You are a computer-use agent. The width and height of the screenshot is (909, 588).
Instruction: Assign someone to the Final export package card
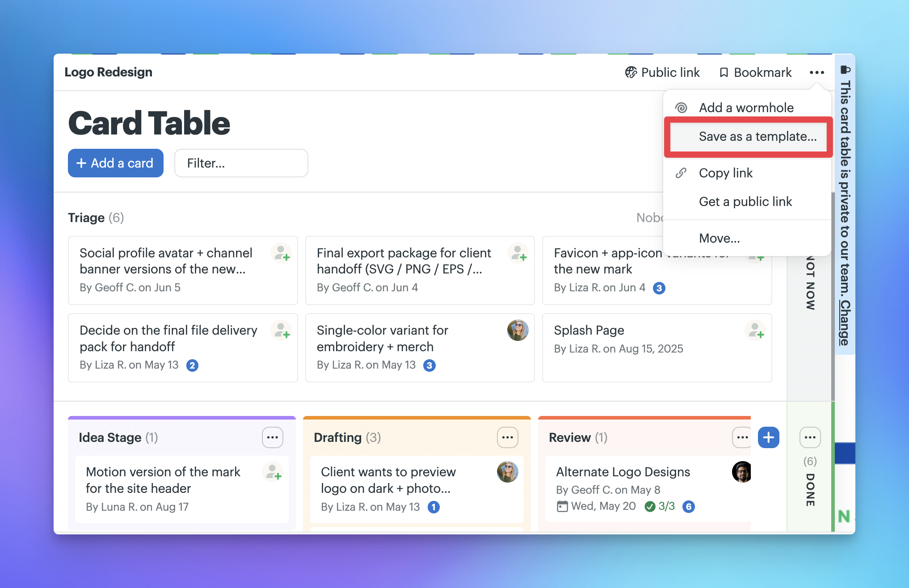point(518,253)
